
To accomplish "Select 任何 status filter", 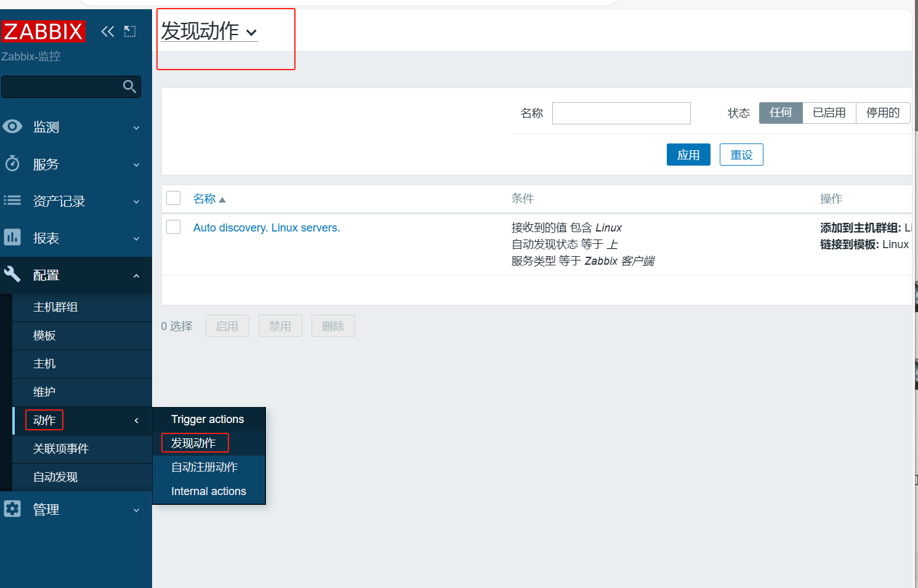I will click(781, 113).
